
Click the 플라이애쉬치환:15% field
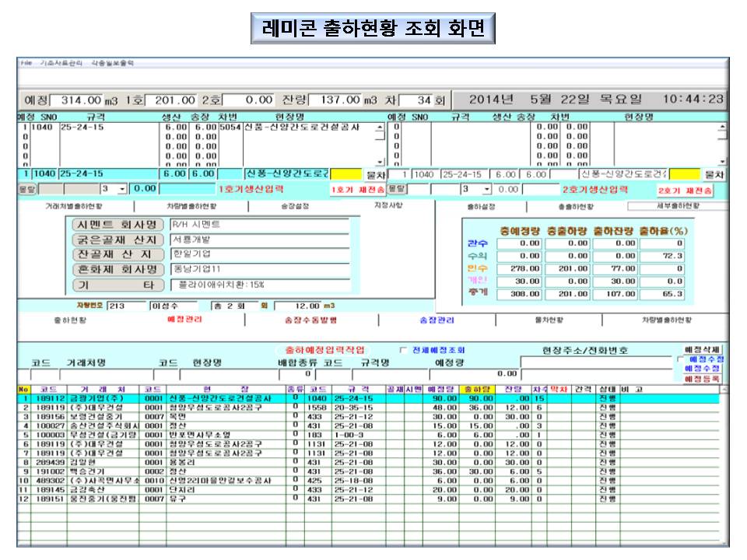(x=260, y=285)
